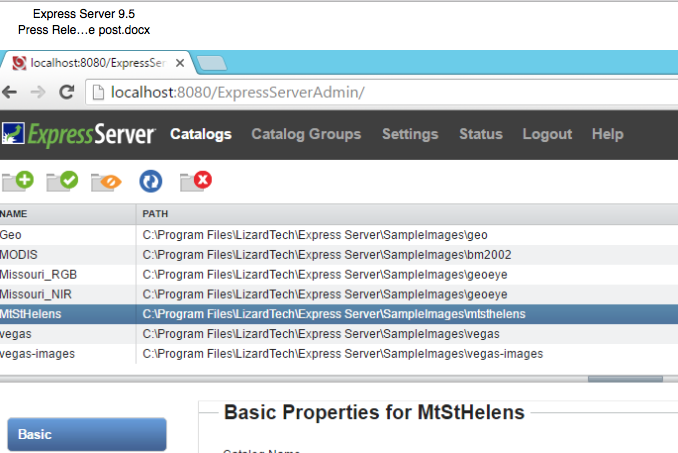Image resolution: width=678 pixels, height=453 pixels.
Task: Go back with the browser back arrow
Action: [x=10, y=92]
